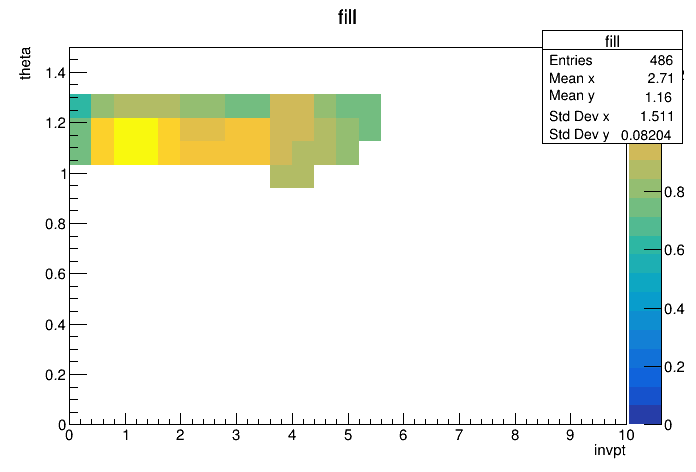Pick the darkest blue color bar segment
This screenshot has width=696, height=472.
[645, 415]
